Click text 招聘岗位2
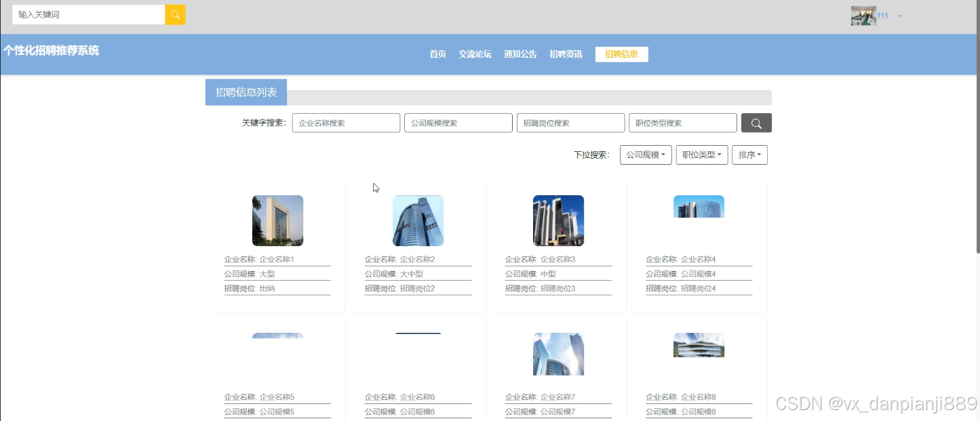This screenshot has width=980, height=421. tap(417, 289)
